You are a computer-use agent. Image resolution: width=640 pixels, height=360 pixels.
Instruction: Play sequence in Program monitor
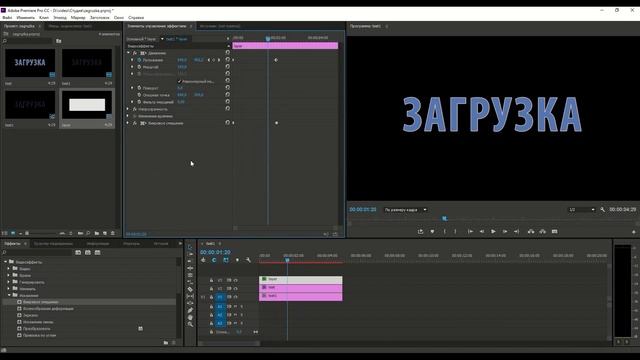[493, 231]
